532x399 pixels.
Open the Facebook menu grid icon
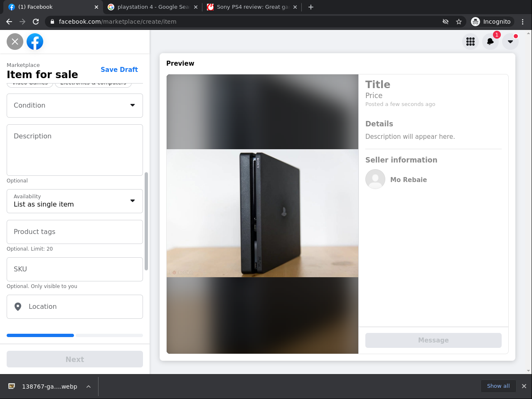pyautogui.click(x=470, y=42)
